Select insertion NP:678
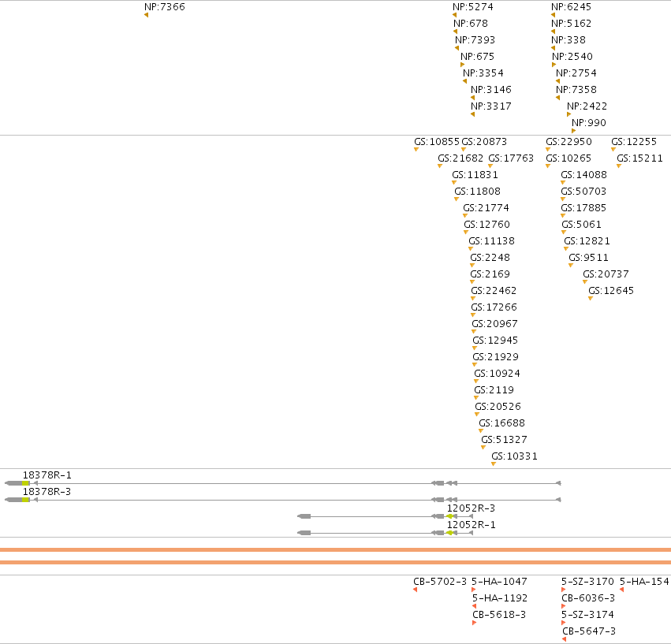The image size is (671, 644). 470,24
